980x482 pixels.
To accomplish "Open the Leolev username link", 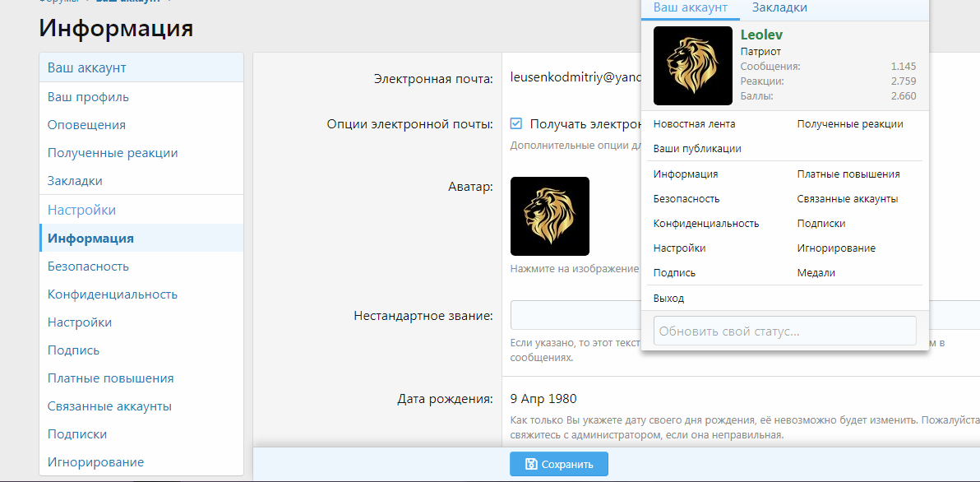I will (762, 35).
